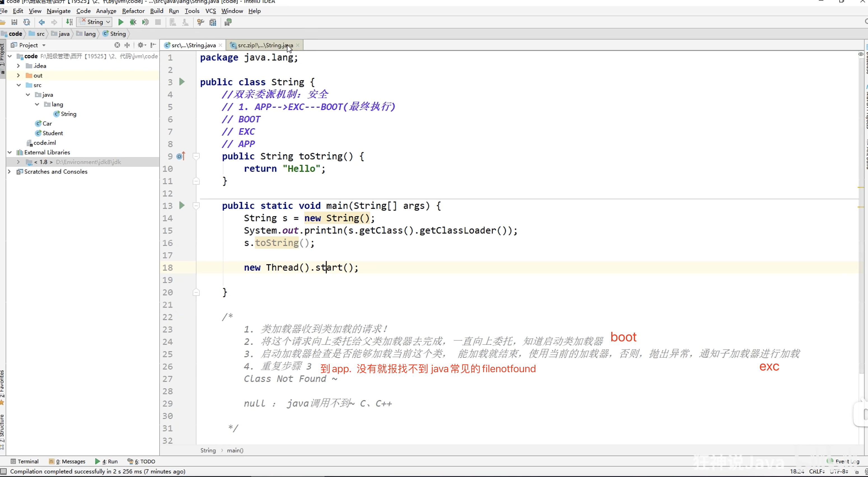Collapse External Libraries node
868x477 pixels.
pos(10,152)
